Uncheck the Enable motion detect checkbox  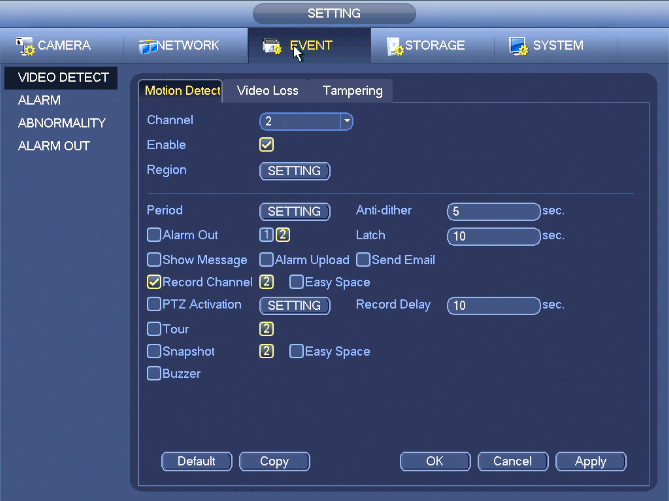pos(266,145)
